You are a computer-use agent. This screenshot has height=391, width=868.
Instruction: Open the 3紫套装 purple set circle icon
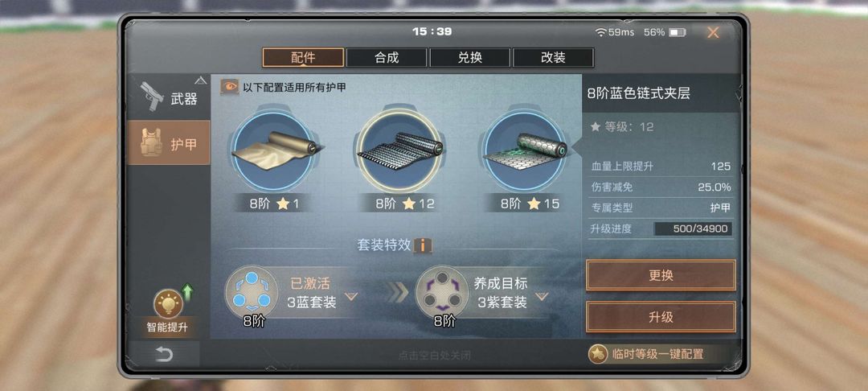tap(442, 292)
